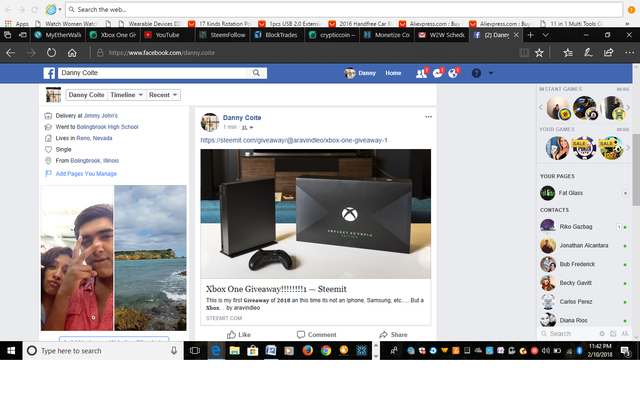Open the Facebook help question mark icon
Image resolution: width=640 pixels, height=419 pixels.
pyautogui.click(x=476, y=73)
